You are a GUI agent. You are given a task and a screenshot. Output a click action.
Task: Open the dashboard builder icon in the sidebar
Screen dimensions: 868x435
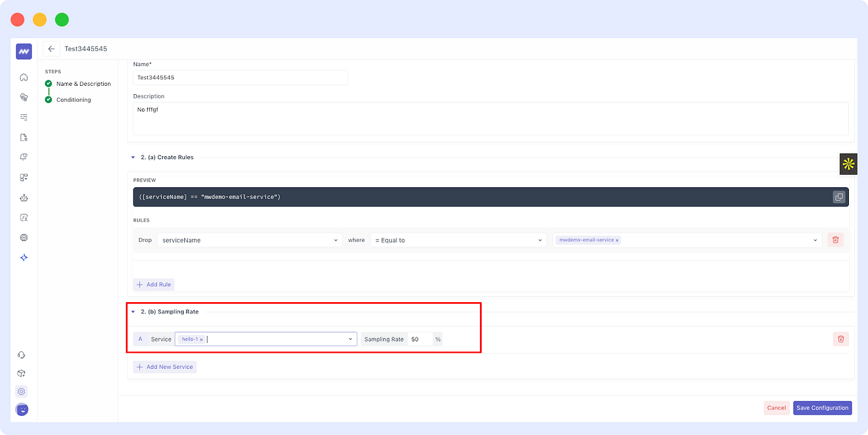(x=24, y=178)
